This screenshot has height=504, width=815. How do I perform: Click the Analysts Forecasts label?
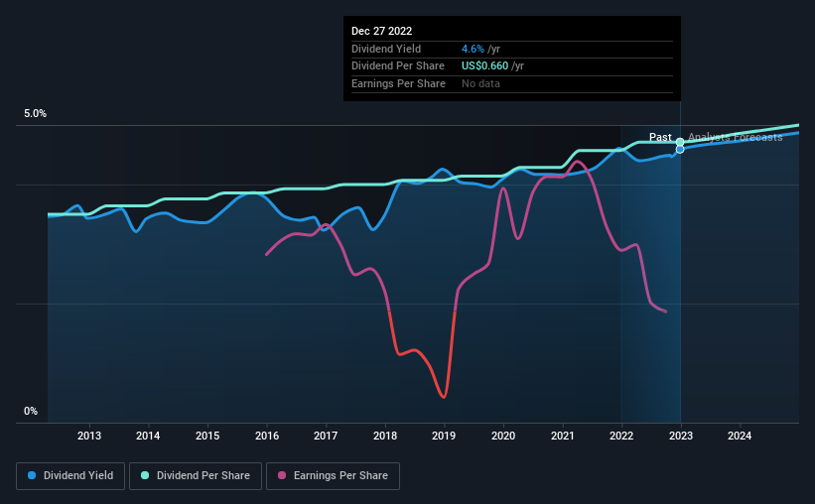coord(735,137)
